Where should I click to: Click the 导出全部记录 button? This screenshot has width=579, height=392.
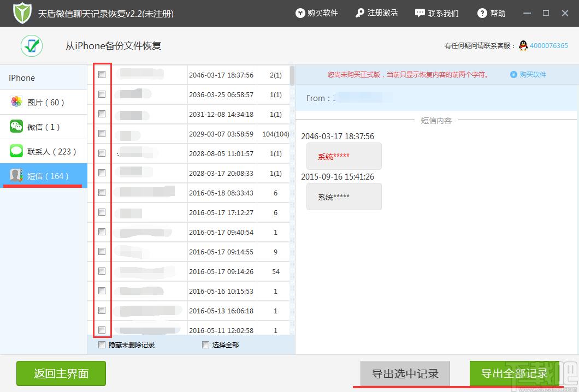515,373
